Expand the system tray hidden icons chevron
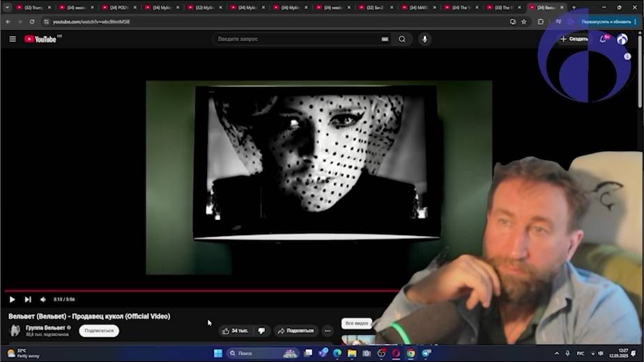 (557, 354)
